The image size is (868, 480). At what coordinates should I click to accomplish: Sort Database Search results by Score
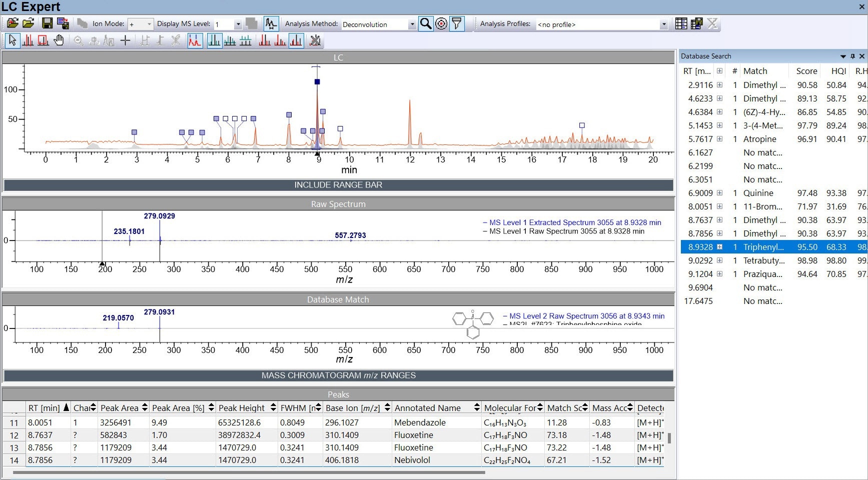click(x=806, y=70)
